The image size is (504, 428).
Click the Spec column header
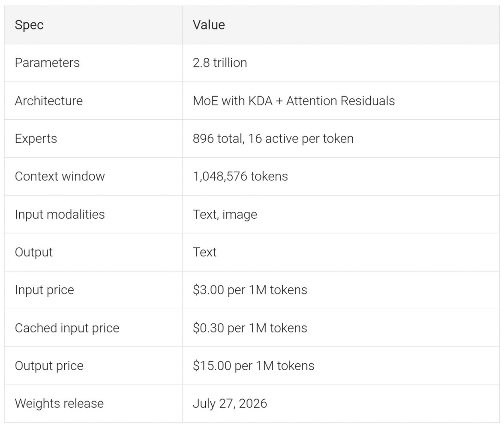(x=29, y=25)
